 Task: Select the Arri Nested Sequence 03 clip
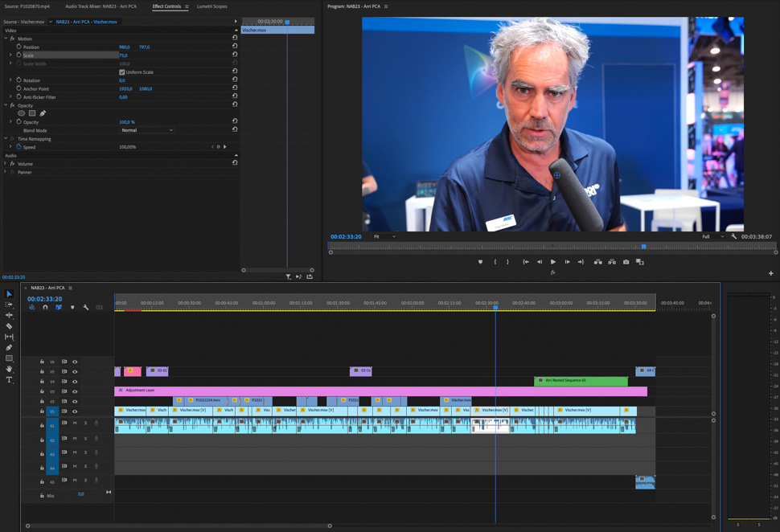(581, 381)
